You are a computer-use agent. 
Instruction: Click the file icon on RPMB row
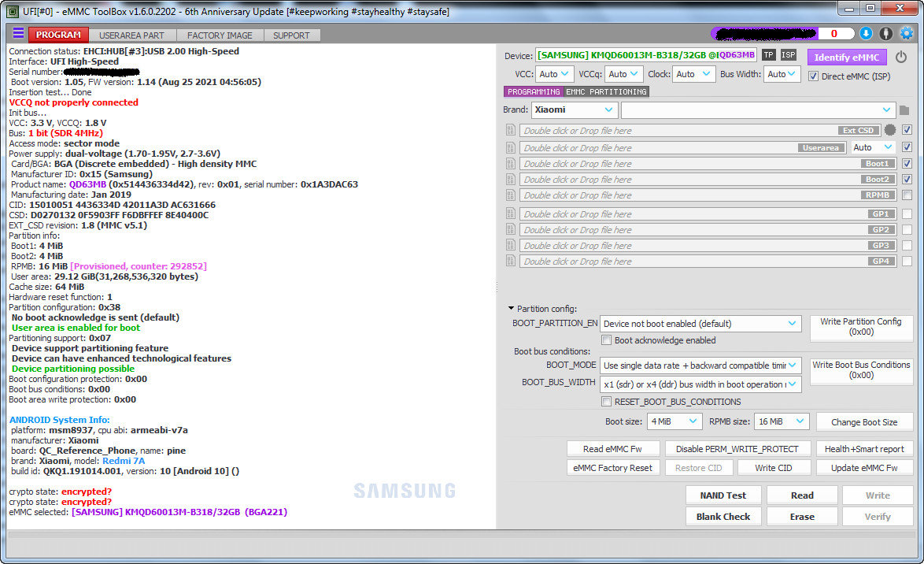[510, 195]
